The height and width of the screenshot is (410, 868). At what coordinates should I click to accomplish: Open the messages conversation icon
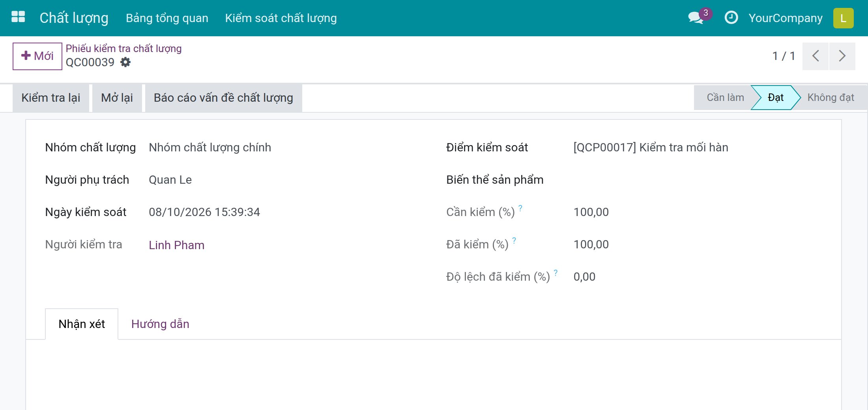coord(696,18)
